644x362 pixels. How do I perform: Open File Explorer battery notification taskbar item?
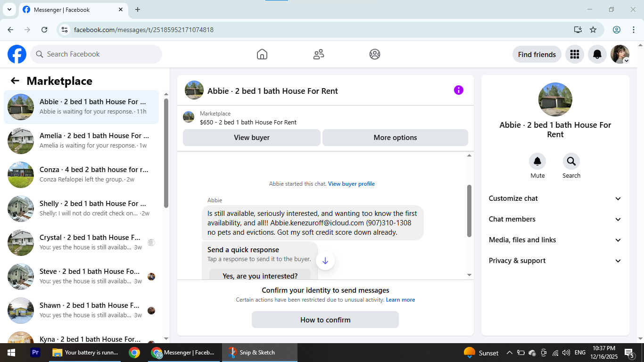pyautogui.click(x=84, y=353)
